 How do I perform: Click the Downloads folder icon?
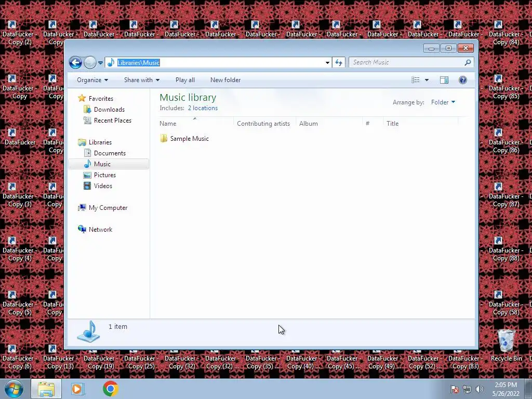[87, 109]
